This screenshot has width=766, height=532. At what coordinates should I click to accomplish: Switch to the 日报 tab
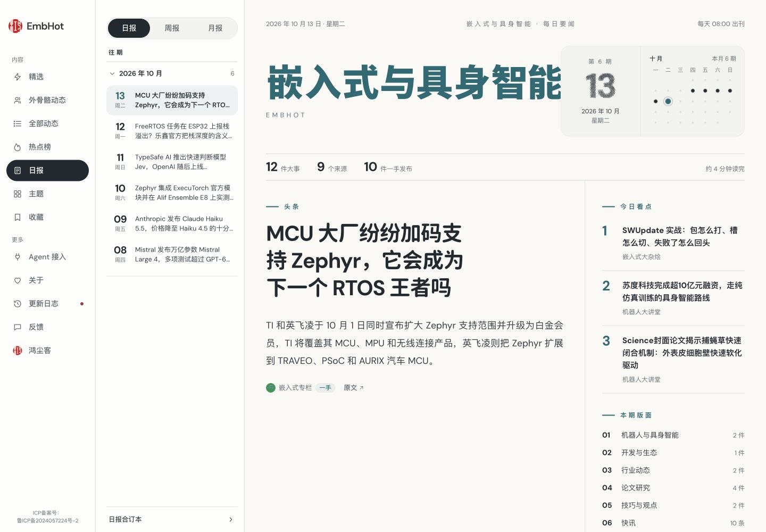[x=129, y=28]
